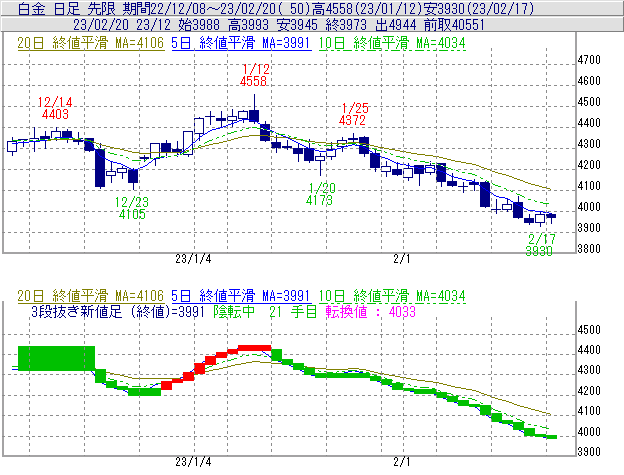624x475 pixels.
Task: Click the 2/17 3930 low label
Action: (x=540, y=245)
